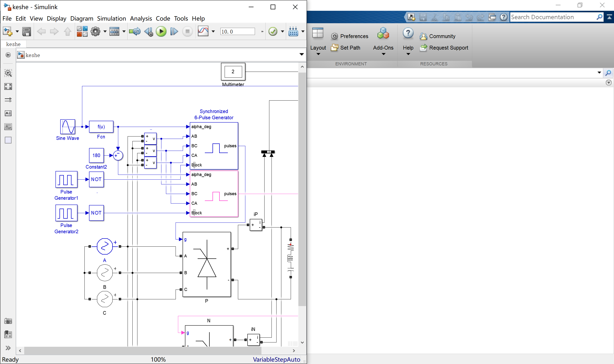The height and width of the screenshot is (364, 614).
Task: Click the Step Forward simulation icon
Action: tap(174, 31)
